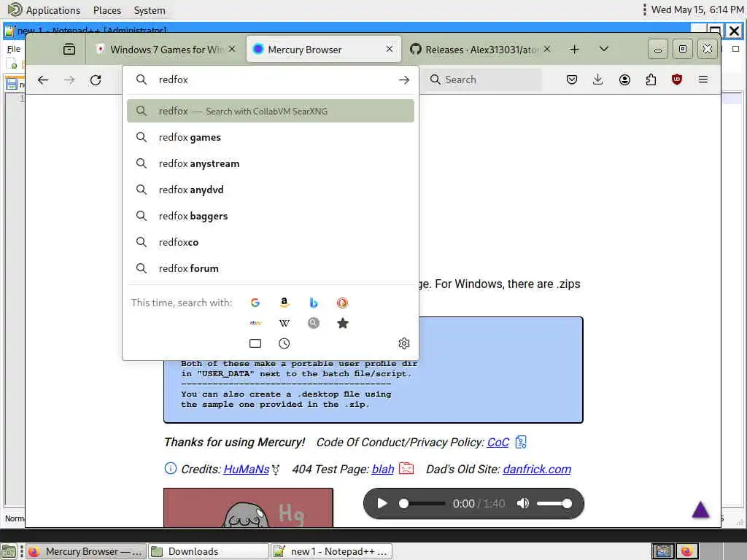Click the clock in the top panel
The height and width of the screenshot is (560, 747).
[697, 9]
